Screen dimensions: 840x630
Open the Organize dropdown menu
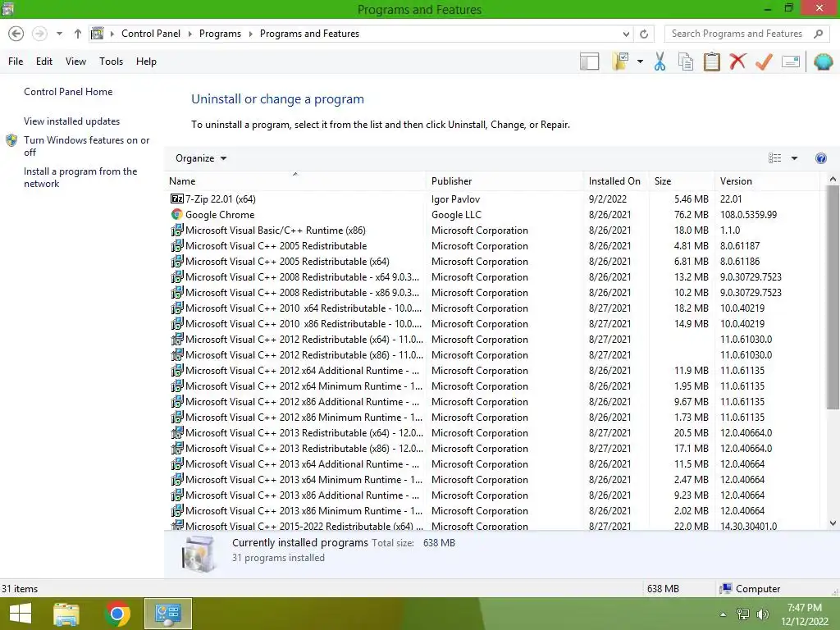201,158
